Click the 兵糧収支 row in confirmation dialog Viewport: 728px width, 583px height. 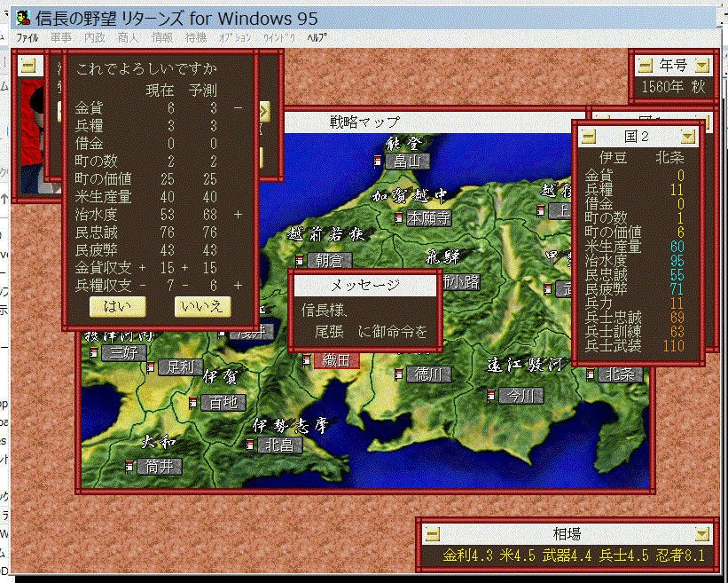(x=158, y=285)
